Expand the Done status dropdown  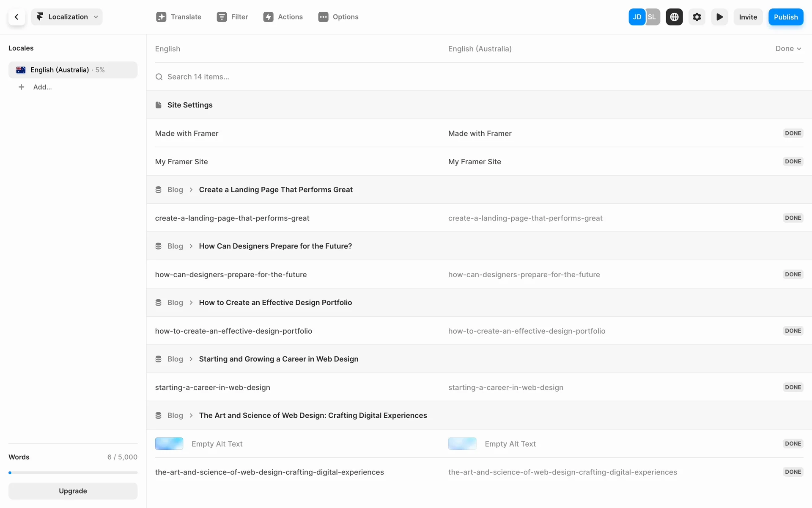(x=788, y=49)
